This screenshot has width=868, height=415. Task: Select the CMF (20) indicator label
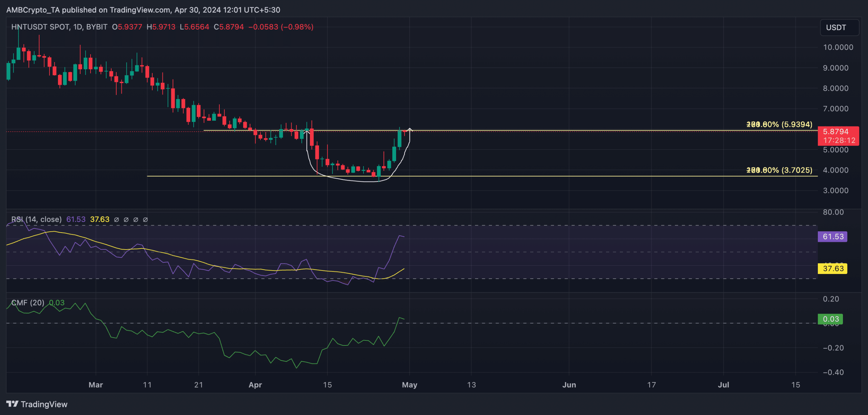[28, 302]
